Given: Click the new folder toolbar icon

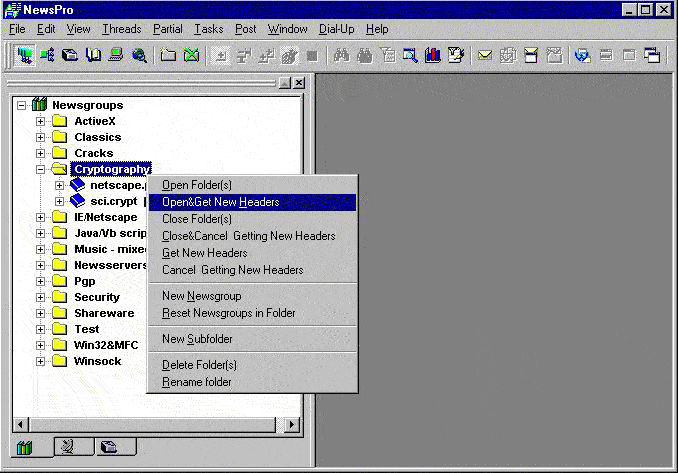Looking at the screenshot, I should coord(169,55).
